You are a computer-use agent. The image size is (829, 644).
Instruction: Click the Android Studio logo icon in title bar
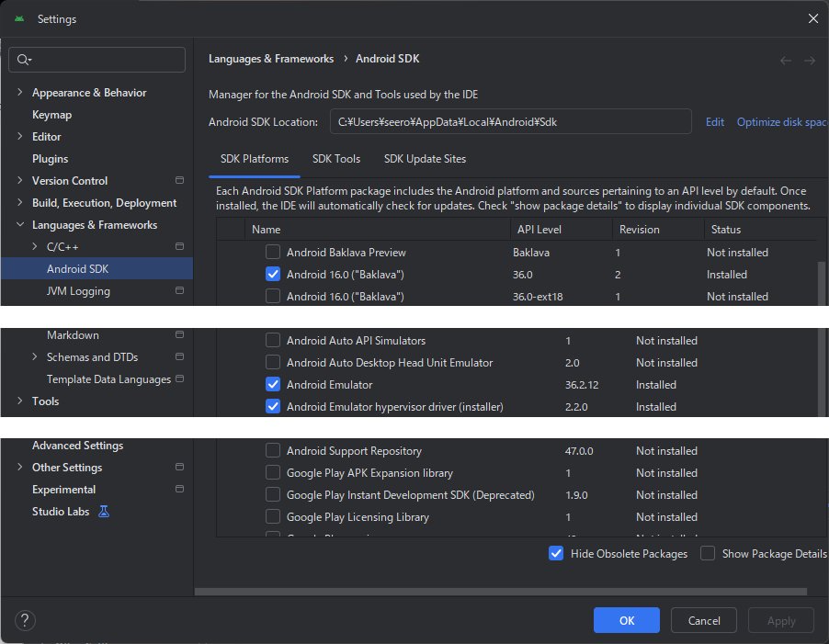click(x=19, y=19)
